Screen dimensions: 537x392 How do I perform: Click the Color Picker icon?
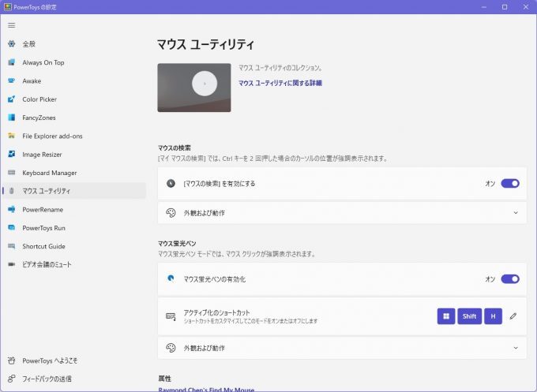coord(12,99)
